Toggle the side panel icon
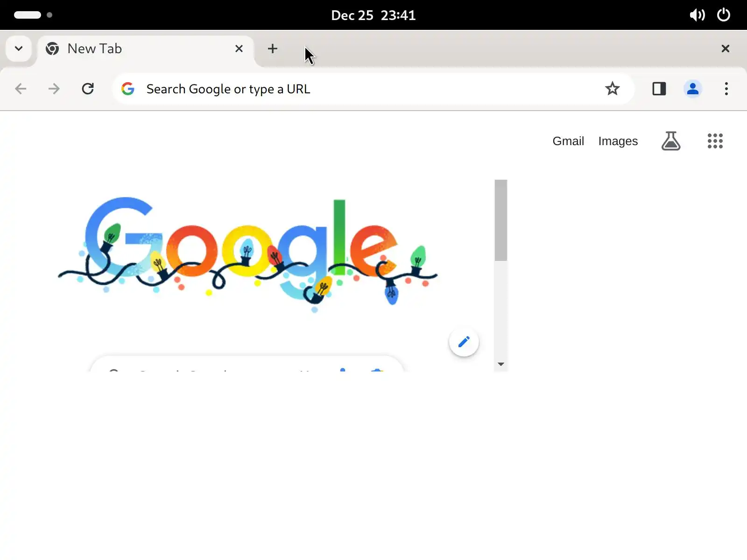The width and height of the screenshot is (747, 560). point(659,89)
